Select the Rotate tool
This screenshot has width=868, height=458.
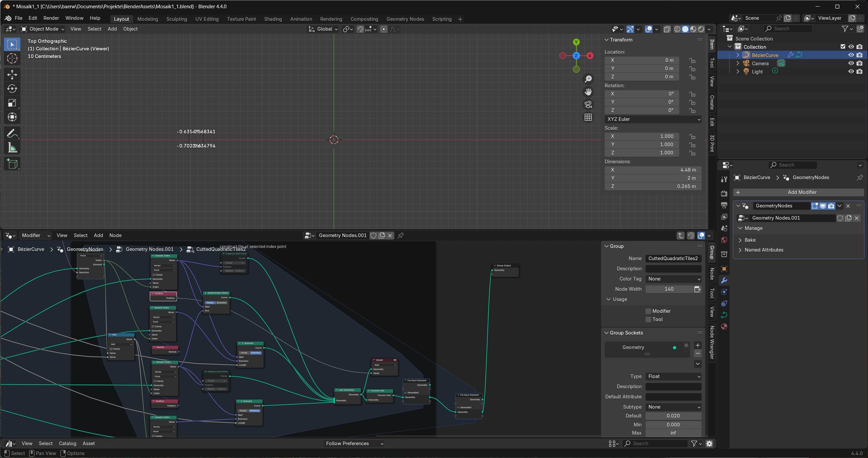pyautogui.click(x=12, y=89)
